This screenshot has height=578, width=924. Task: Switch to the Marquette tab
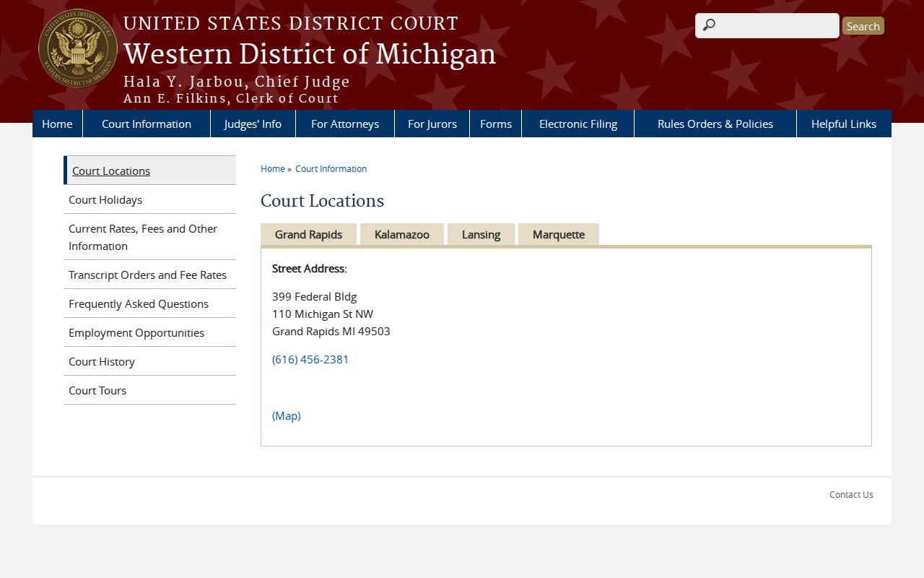[x=559, y=234]
